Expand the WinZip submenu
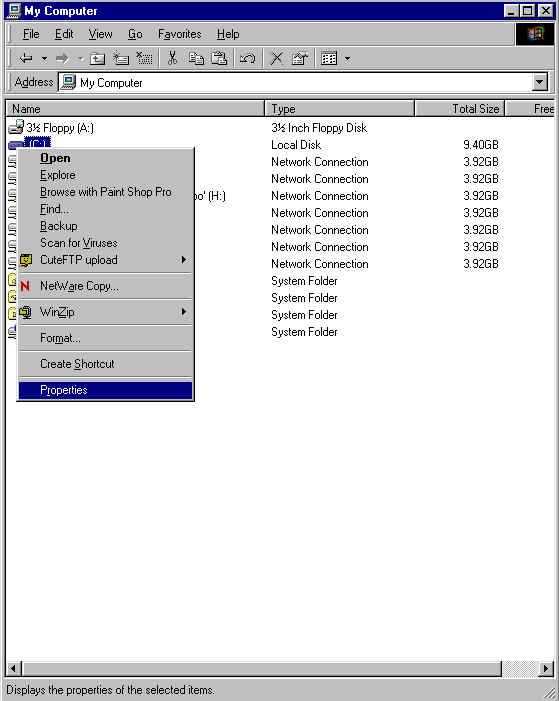 (183, 312)
